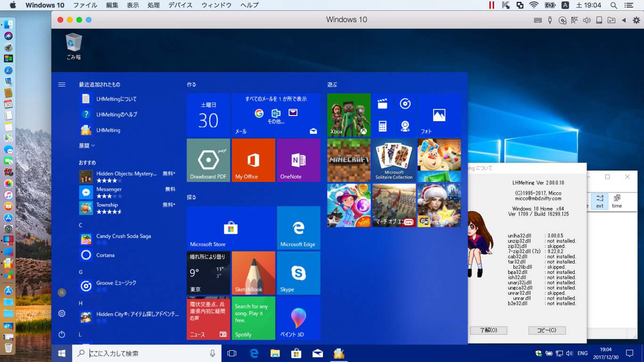Open the Recycle Bin on the desktop

pyautogui.click(x=74, y=46)
